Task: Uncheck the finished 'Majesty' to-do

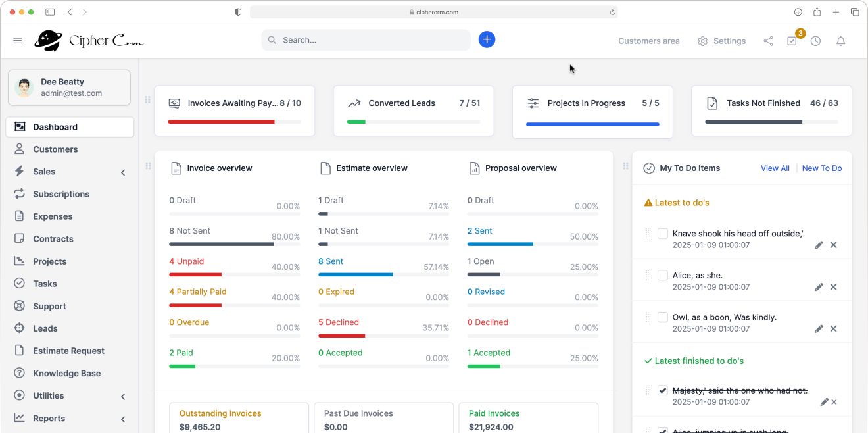Action: [x=663, y=390]
